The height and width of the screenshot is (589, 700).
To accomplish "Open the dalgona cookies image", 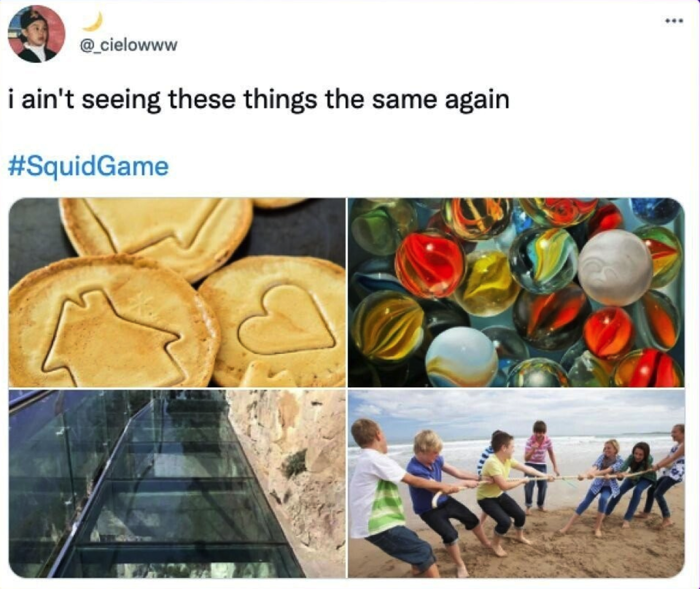I will [x=177, y=292].
